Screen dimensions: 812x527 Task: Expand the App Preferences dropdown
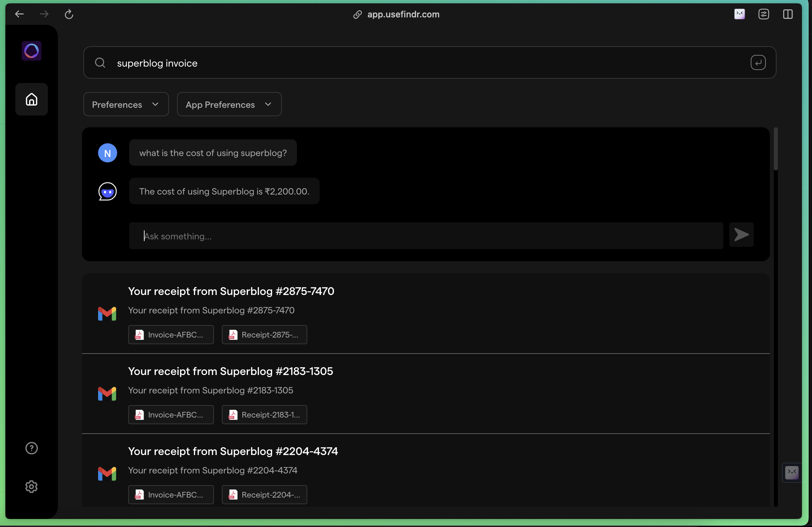click(229, 104)
